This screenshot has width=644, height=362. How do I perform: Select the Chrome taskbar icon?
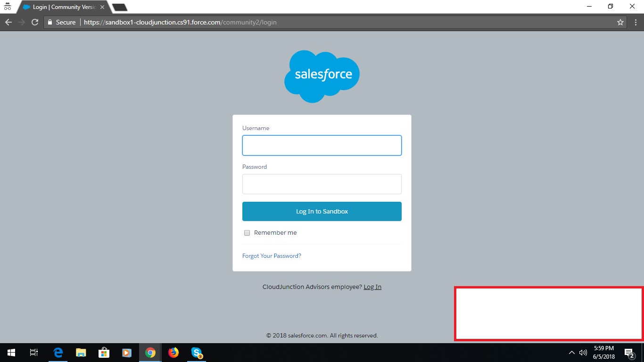point(150,352)
